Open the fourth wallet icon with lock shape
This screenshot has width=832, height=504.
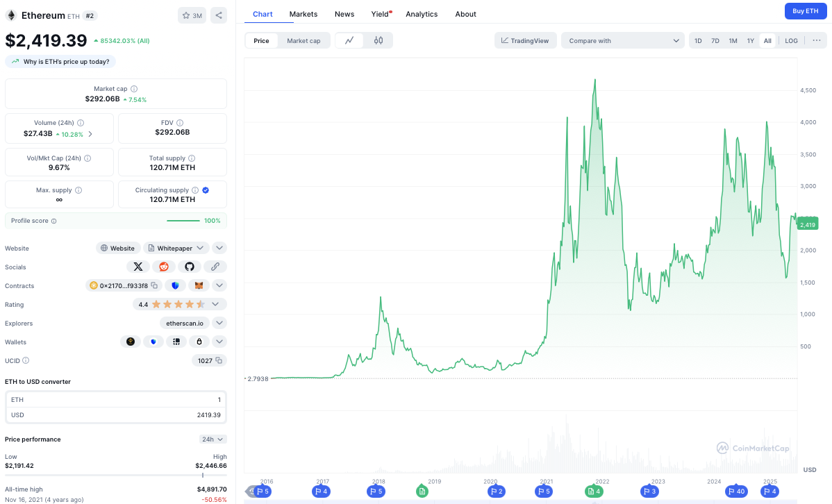[x=199, y=342]
